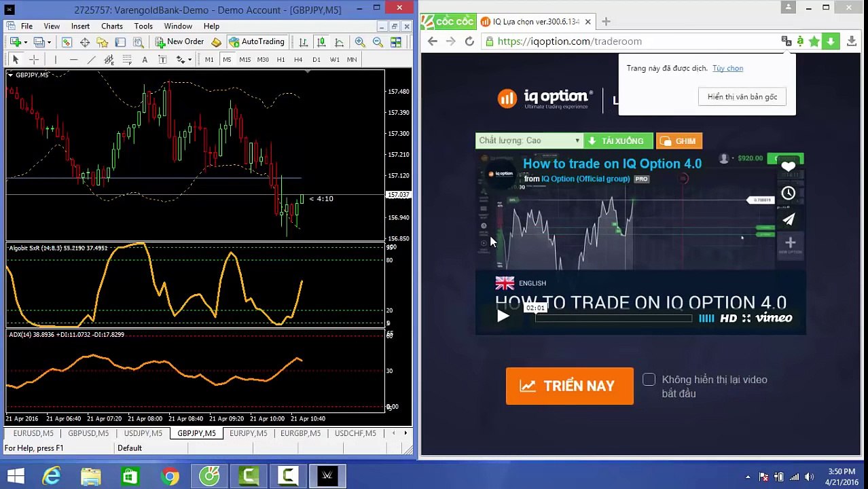Share the video with paper-plane icon
868x489 pixels.
(788, 219)
